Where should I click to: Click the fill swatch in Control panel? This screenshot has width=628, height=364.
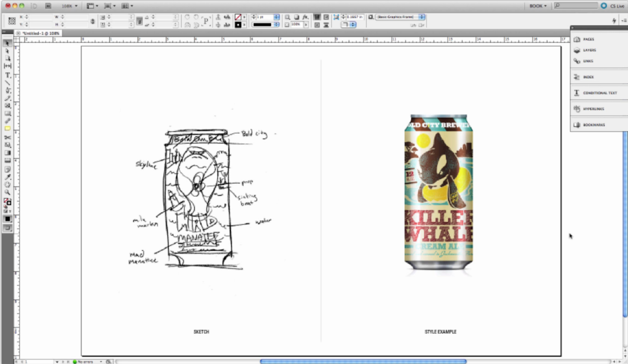pos(238,17)
